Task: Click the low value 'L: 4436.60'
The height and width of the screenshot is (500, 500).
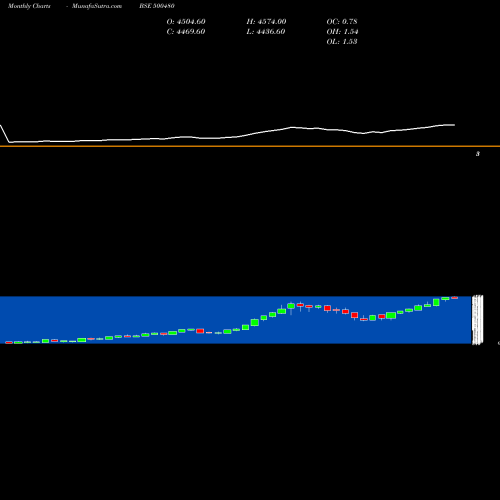Action: [266, 32]
